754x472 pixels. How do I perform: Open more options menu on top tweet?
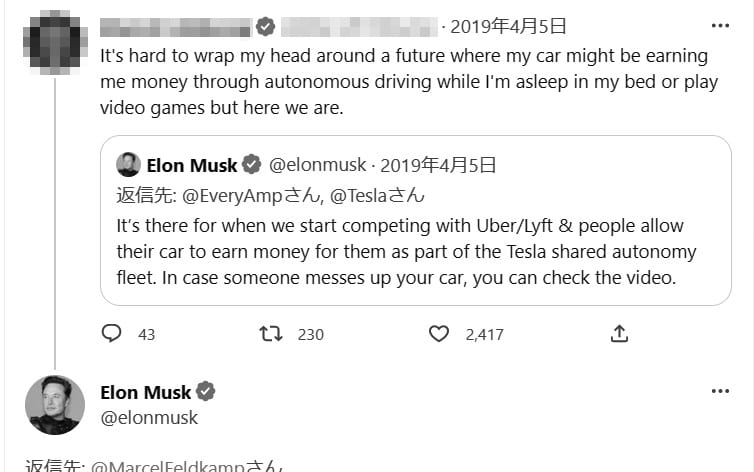720,26
